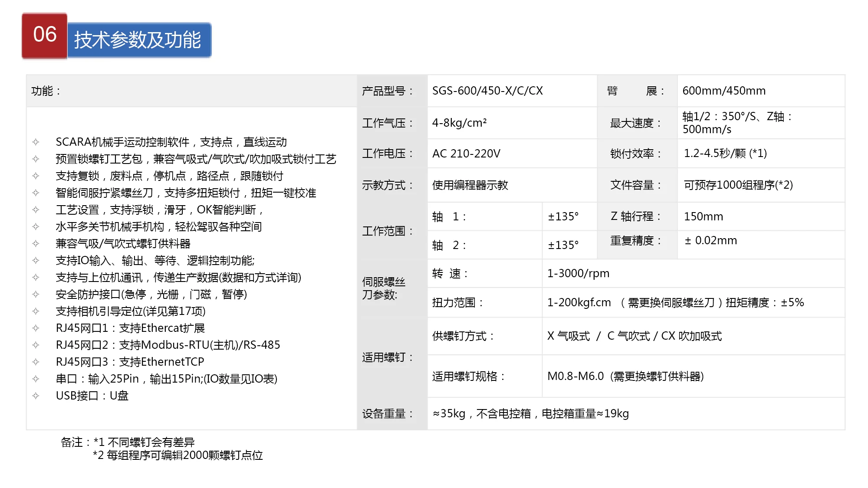
Task: Select the 工作电压： label cell
Action: point(392,154)
